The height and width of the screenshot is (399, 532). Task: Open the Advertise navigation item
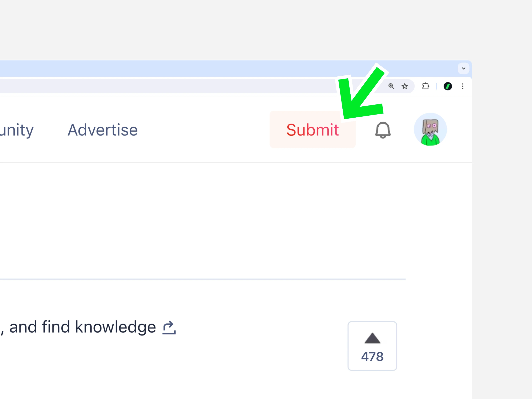[103, 130]
